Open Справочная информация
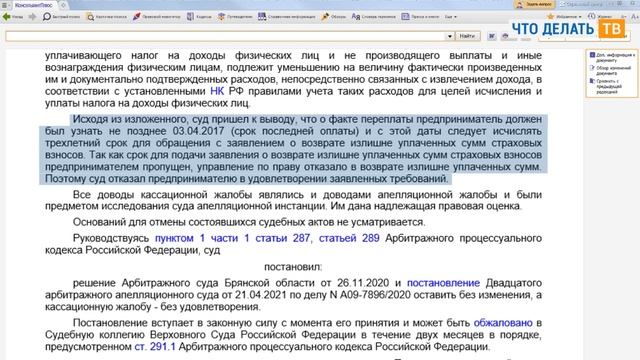Viewport: 640px width, 360px height. [x=287, y=17]
